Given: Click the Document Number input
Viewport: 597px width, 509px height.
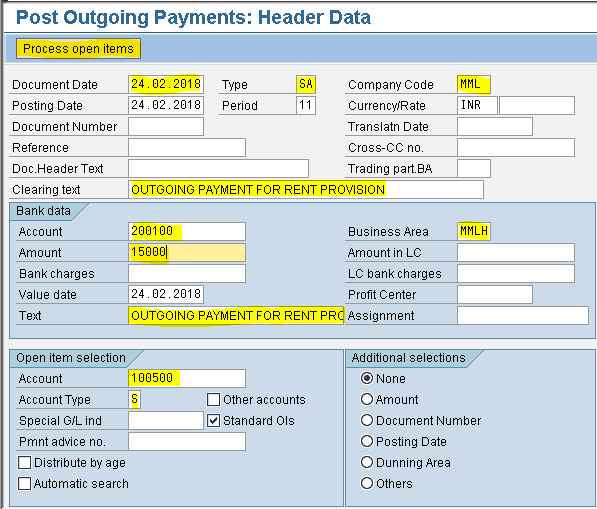Looking at the screenshot, I should pyautogui.click(x=166, y=126).
